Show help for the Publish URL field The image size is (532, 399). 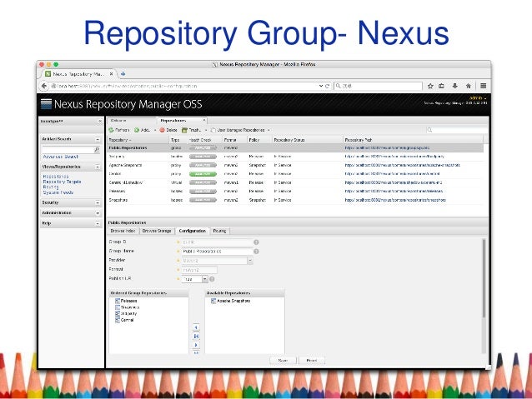click(212, 279)
